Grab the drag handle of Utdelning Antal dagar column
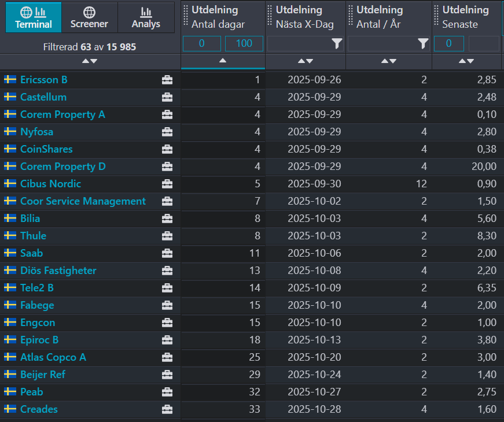 click(x=186, y=16)
